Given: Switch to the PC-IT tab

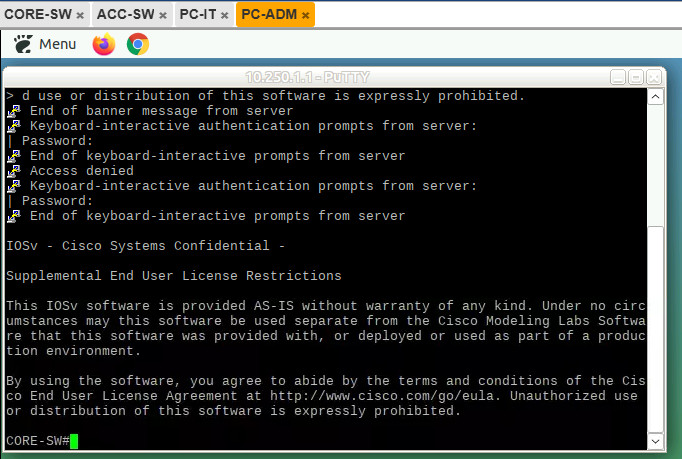Looking at the screenshot, I should 198,14.
